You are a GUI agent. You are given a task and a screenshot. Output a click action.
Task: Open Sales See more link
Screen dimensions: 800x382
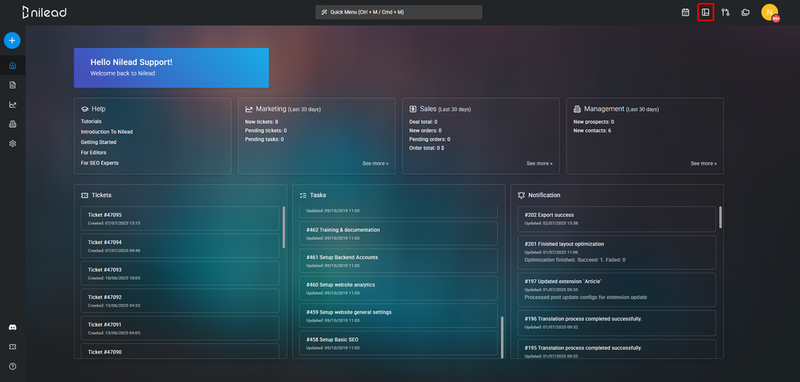tap(539, 164)
